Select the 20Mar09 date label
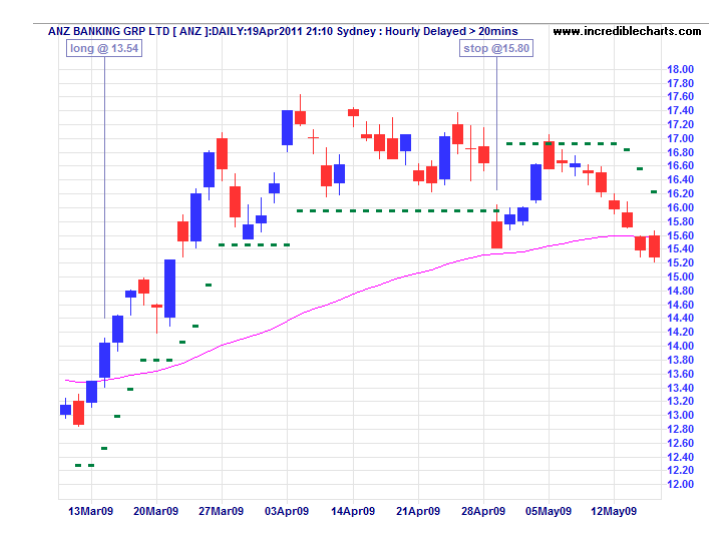The image size is (722, 536). pos(156,511)
